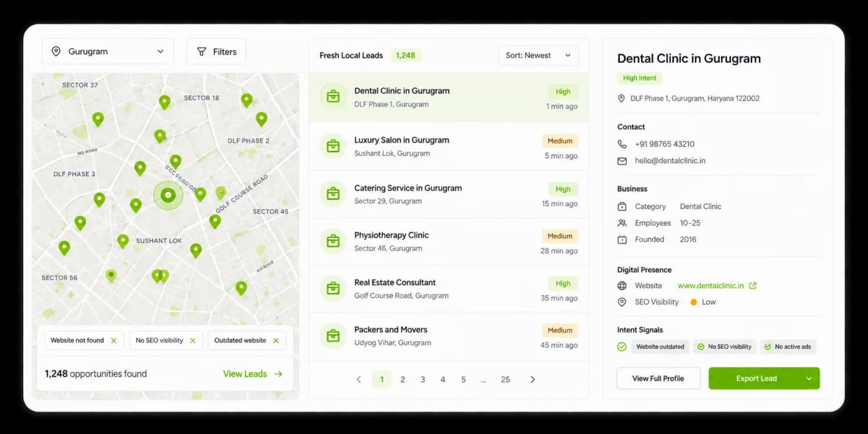
Task: Click the Filters button
Action: coord(216,51)
